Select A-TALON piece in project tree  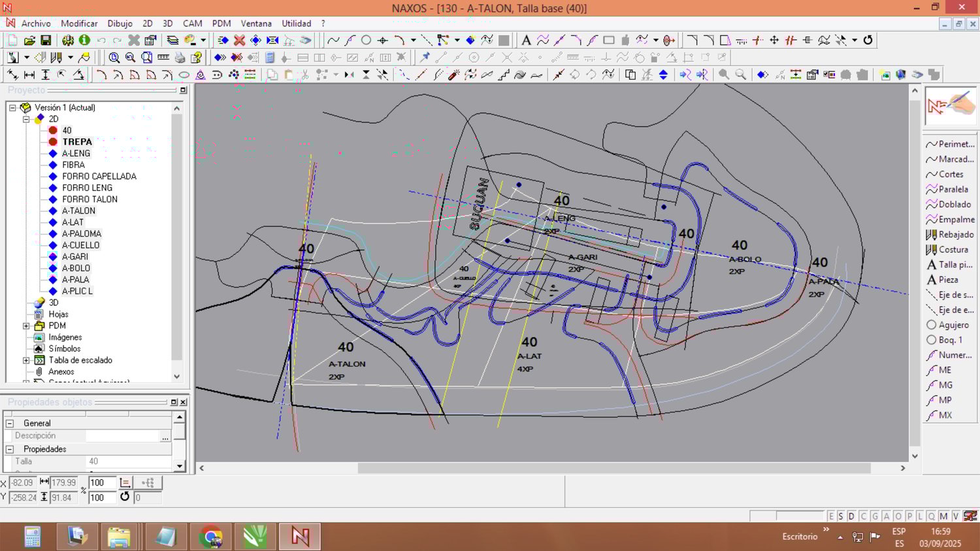[x=78, y=211]
